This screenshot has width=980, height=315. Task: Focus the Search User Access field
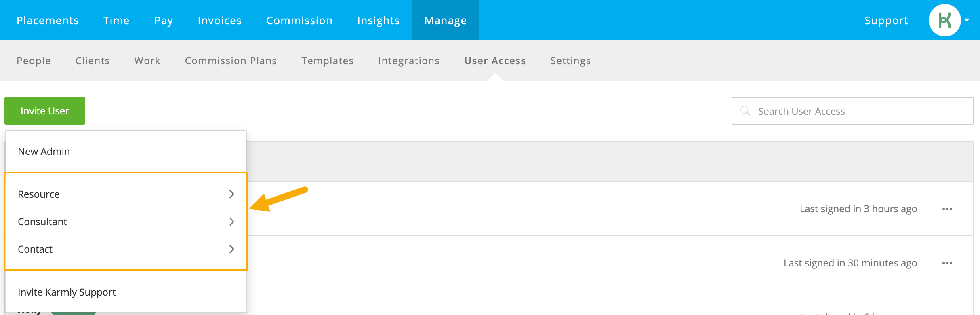(x=853, y=111)
